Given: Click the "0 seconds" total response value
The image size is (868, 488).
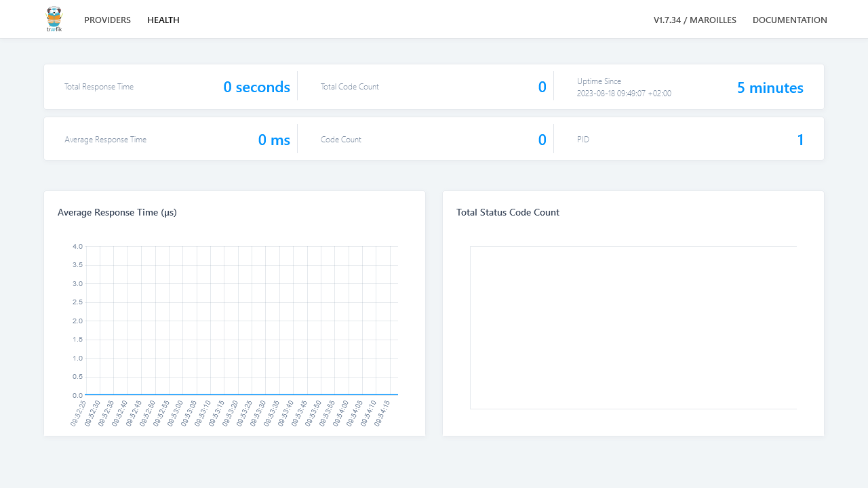Looking at the screenshot, I should pos(256,87).
